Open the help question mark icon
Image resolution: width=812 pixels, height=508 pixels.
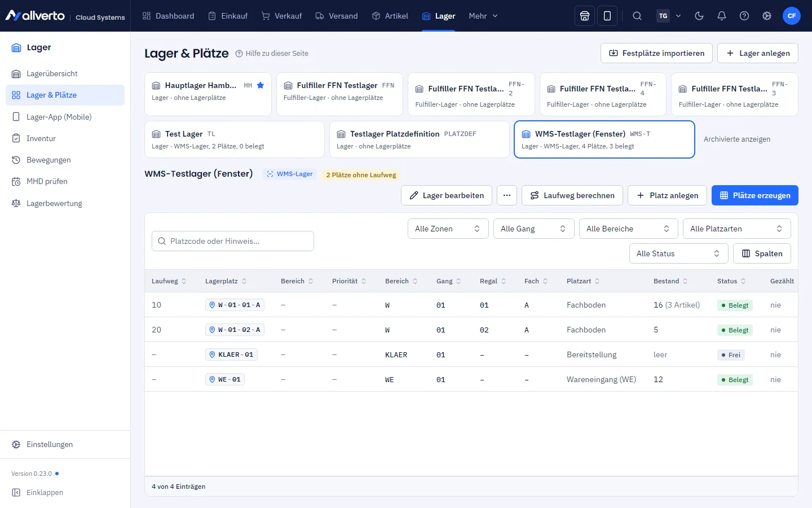[744, 16]
